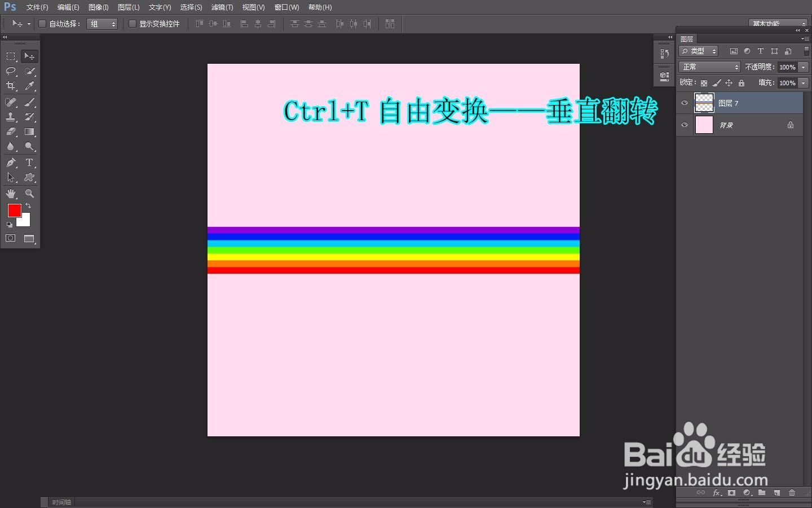Select the Zoom tool
Screen dimensions: 812x508
[x=30, y=194]
